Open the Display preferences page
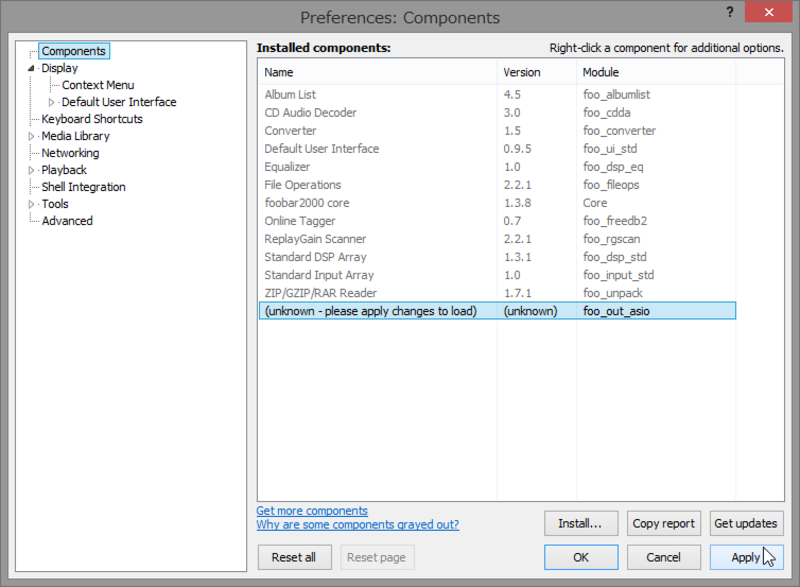Image resolution: width=800 pixels, height=587 pixels. (x=60, y=68)
